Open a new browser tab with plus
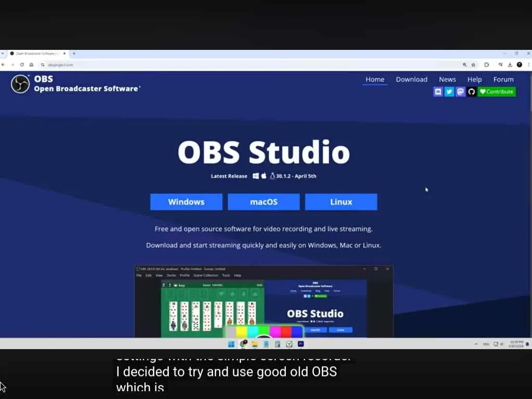Screen dimensions: 532x399 click(74, 54)
